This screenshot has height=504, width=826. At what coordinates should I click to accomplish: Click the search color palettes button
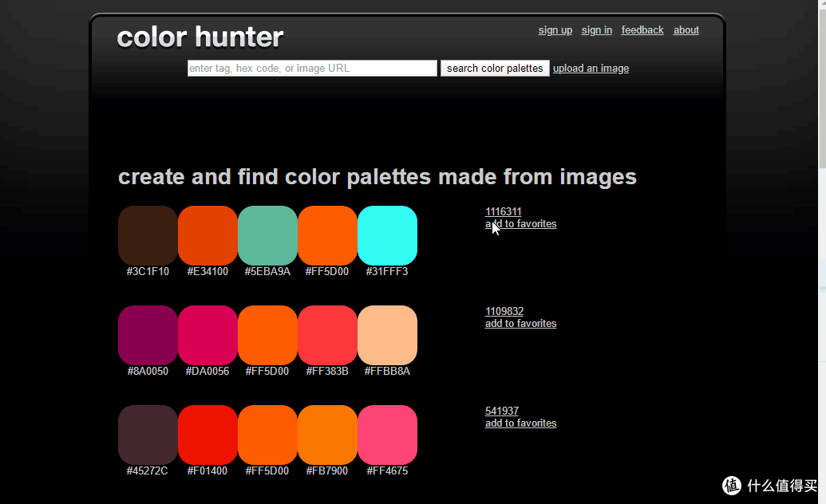(x=495, y=69)
